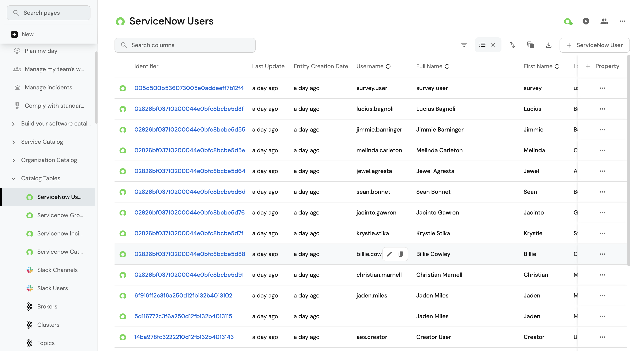Open row actions for Sean Bonnet
644x351 pixels.
coord(602,192)
